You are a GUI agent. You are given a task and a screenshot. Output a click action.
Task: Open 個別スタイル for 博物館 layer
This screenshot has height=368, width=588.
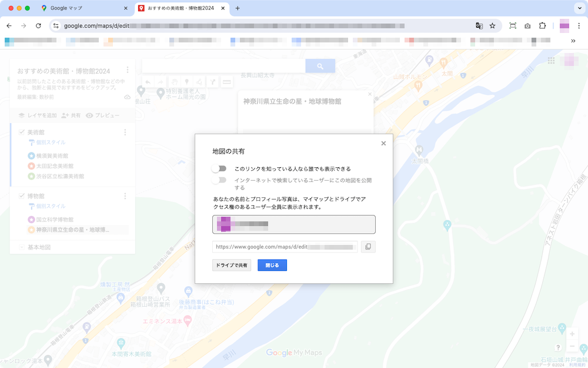[x=47, y=206]
